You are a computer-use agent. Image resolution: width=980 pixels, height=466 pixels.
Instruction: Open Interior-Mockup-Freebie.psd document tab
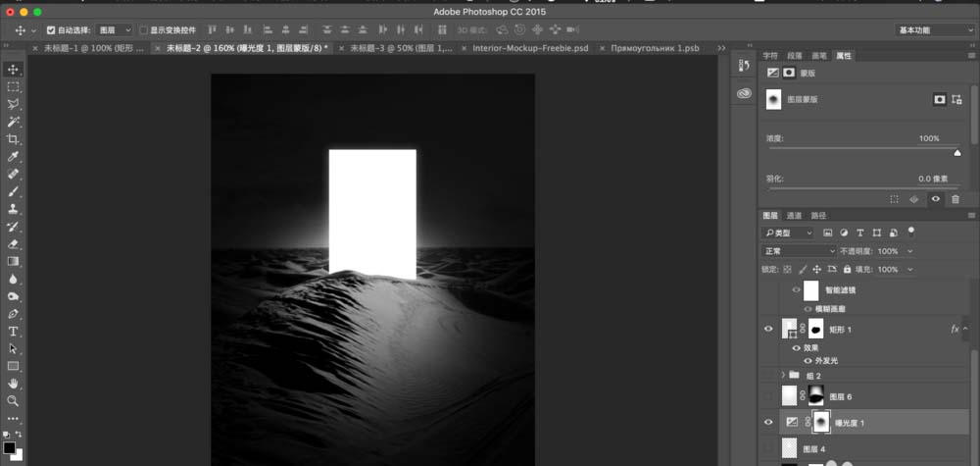[530, 48]
